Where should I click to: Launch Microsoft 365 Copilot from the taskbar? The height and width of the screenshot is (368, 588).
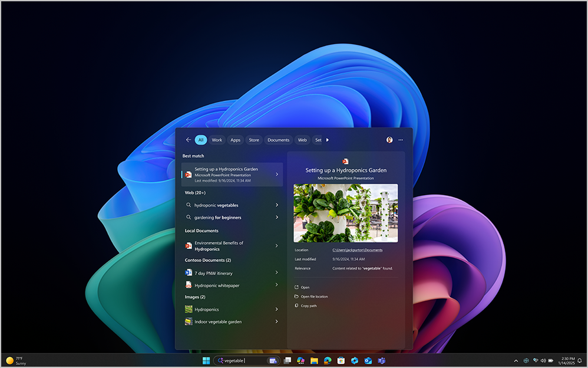coord(300,360)
